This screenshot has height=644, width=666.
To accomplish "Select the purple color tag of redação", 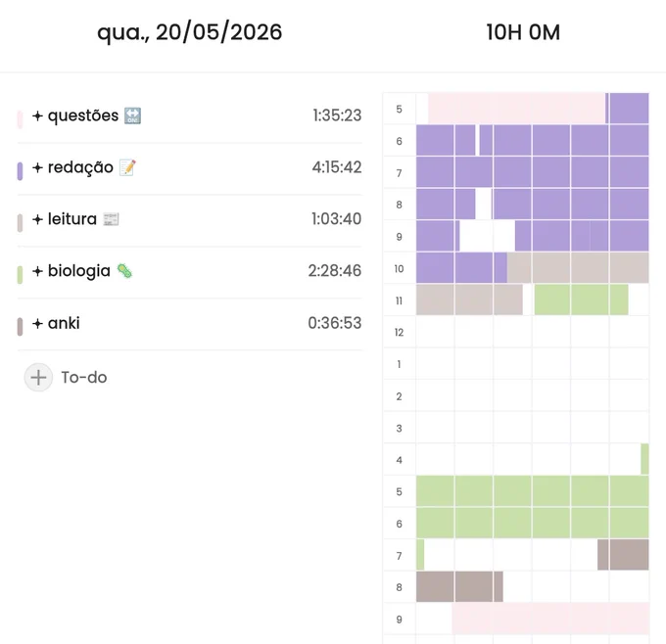I will (x=20, y=171).
